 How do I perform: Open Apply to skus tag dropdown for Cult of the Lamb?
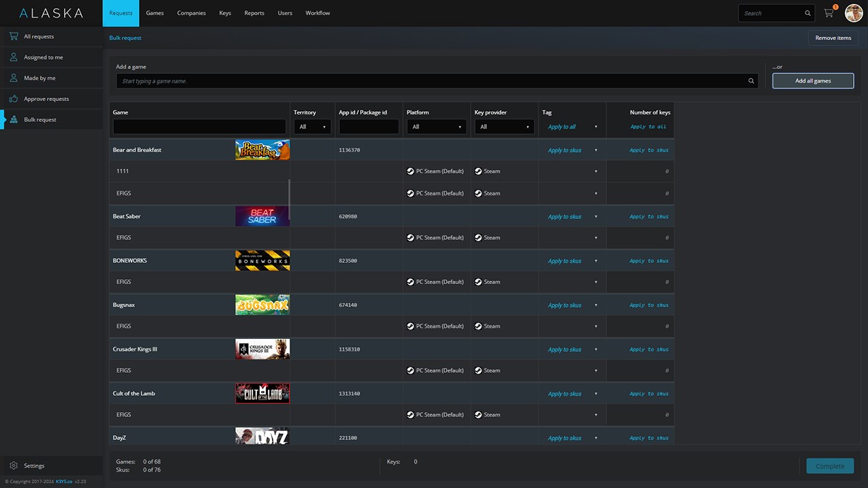pyautogui.click(x=572, y=394)
